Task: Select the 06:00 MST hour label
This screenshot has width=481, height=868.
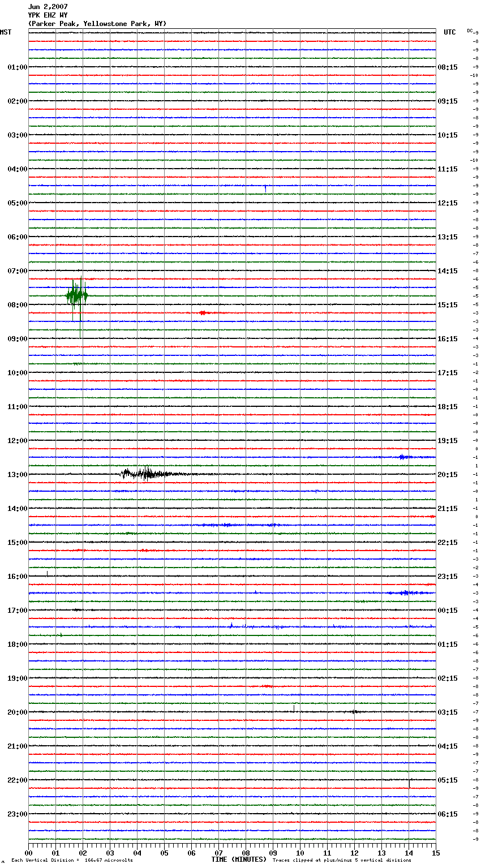Action: coord(18,237)
